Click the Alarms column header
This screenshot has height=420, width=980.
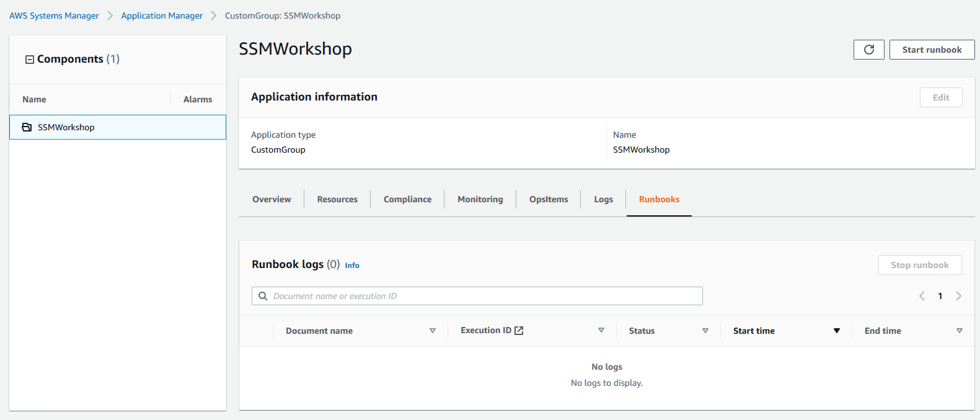tap(198, 99)
